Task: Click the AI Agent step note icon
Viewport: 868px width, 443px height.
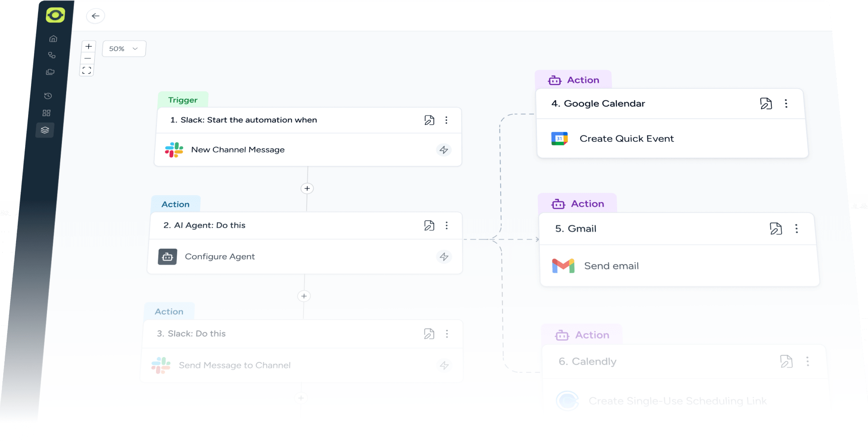Action: coord(429,225)
